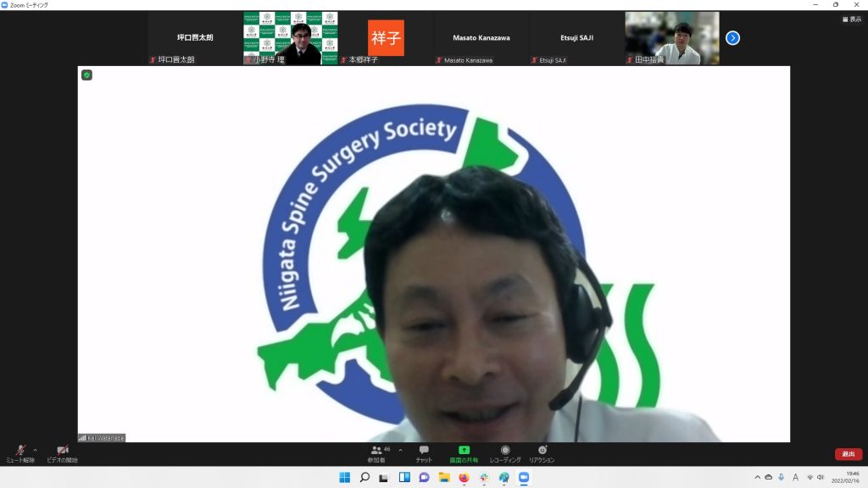Select 田中裕貴 participant video thumbnail
This screenshot has width=868, height=488.
pos(672,38)
